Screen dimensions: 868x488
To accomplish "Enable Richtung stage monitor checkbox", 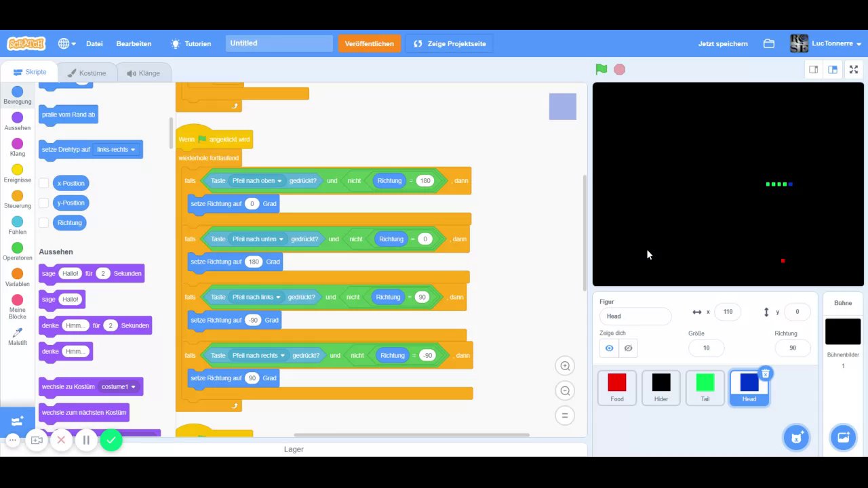I will [x=43, y=222].
